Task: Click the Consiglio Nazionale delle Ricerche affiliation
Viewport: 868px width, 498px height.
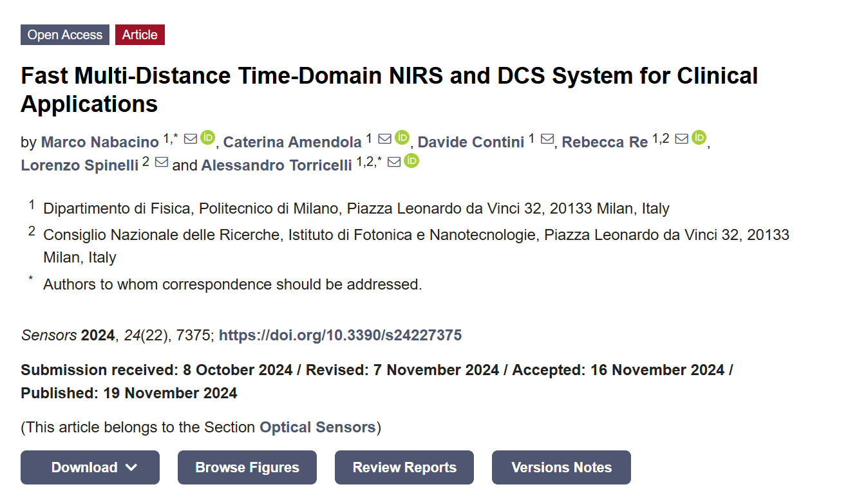Action: click(416, 246)
